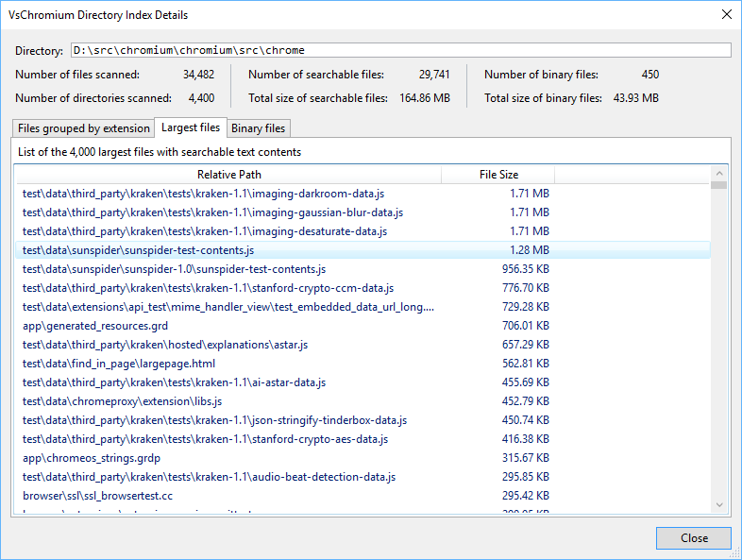Screen dimensions: 742x560
Task: Click the 450.74 KB file size cell
Action: (x=525, y=420)
